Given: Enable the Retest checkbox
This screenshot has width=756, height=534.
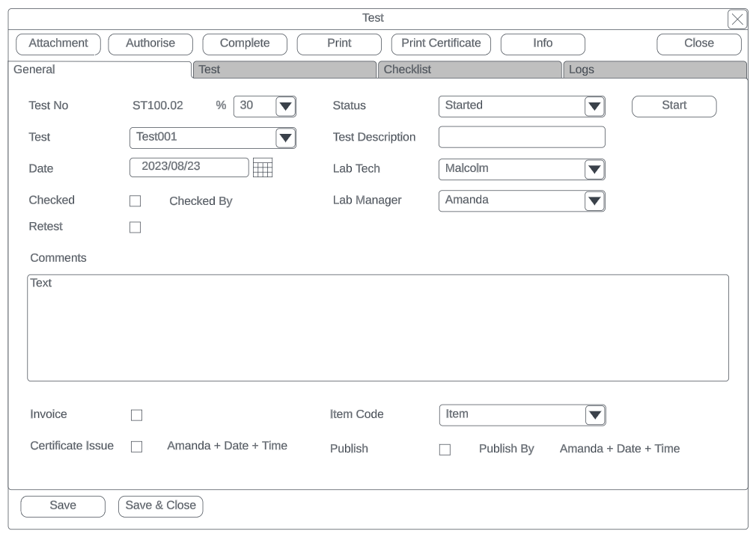Looking at the screenshot, I should 135,227.
